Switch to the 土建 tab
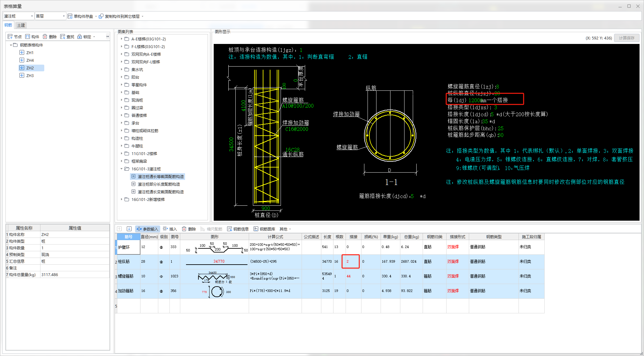644x356 pixels. coord(21,25)
